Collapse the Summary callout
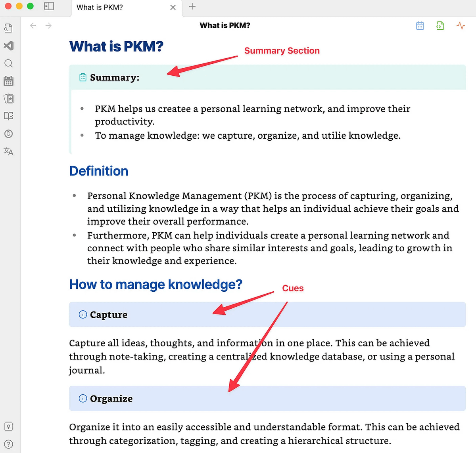 (115, 77)
